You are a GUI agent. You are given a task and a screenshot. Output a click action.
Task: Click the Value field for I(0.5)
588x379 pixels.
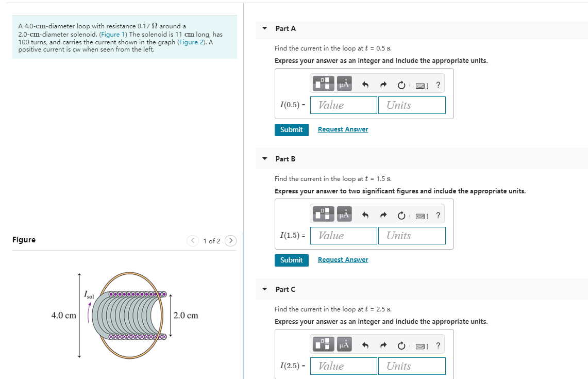pos(343,105)
